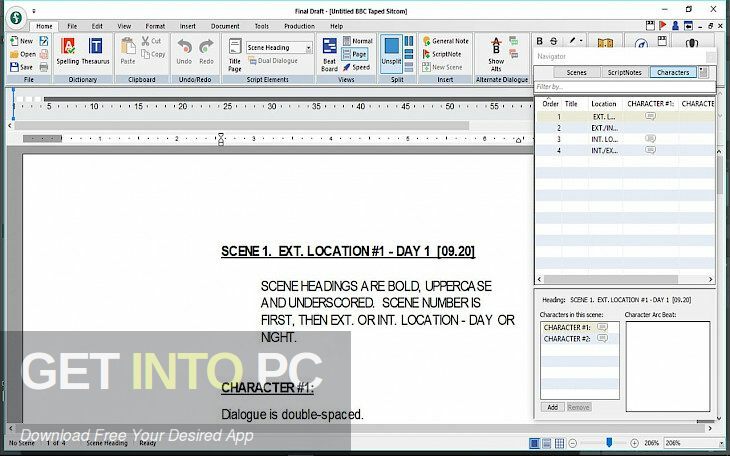This screenshot has width=730, height=456.
Task: Select the Unsplit view option
Action: [392, 54]
